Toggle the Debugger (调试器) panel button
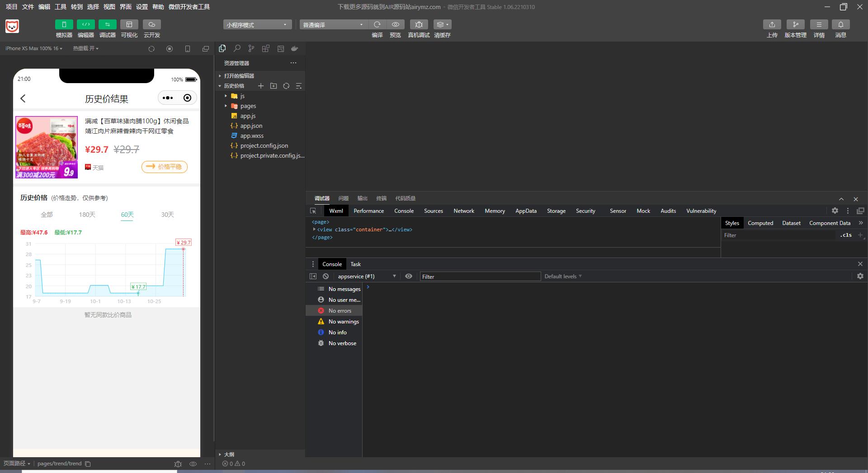The image size is (868, 473). (x=107, y=24)
